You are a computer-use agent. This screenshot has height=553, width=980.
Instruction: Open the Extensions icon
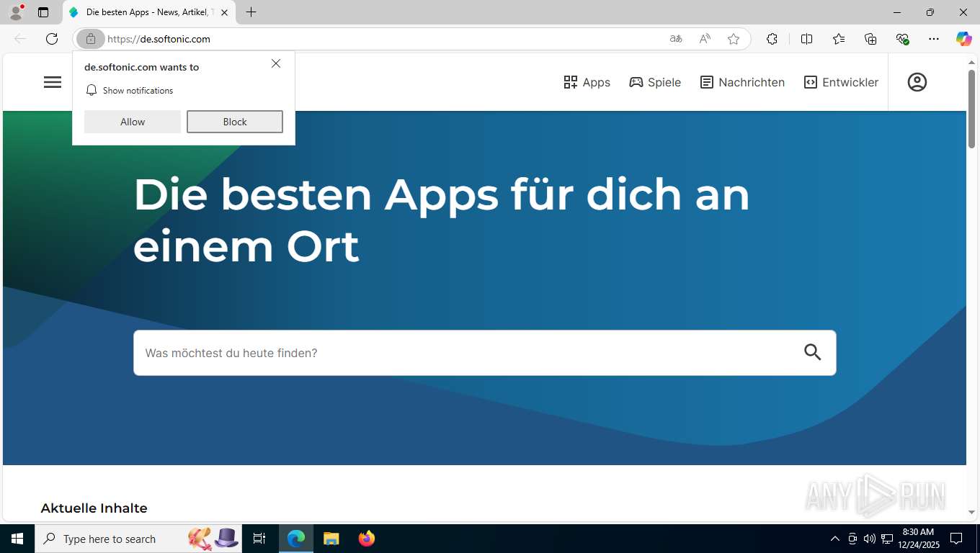[772, 39]
